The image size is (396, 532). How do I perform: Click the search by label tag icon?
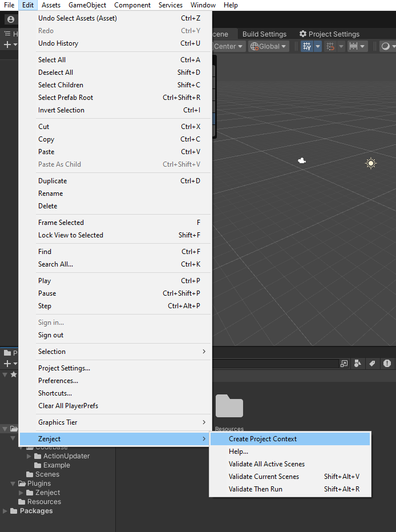click(x=372, y=364)
